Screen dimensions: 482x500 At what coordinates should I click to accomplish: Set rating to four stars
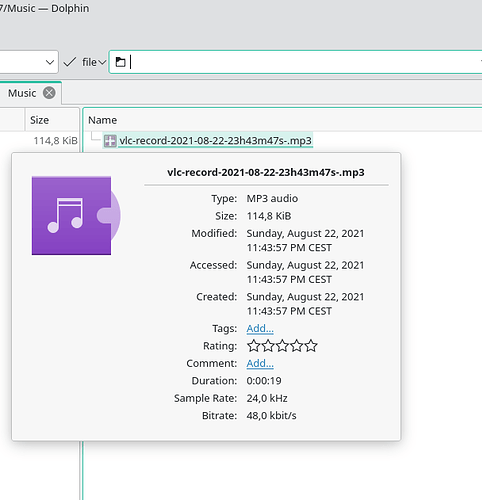[x=297, y=346]
